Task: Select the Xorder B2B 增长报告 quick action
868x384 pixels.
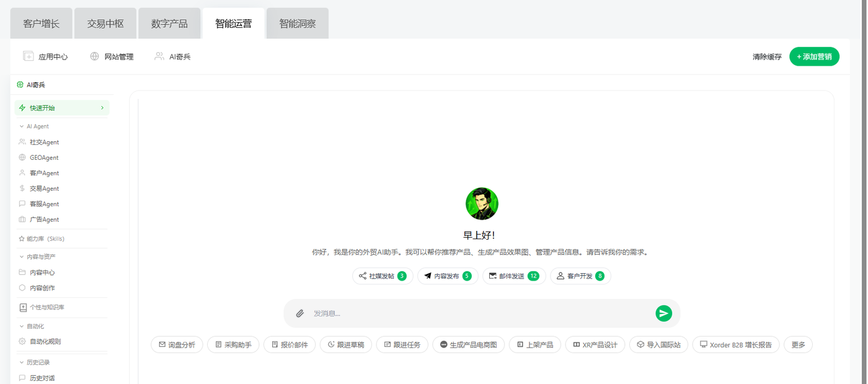Action: coord(736,344)
